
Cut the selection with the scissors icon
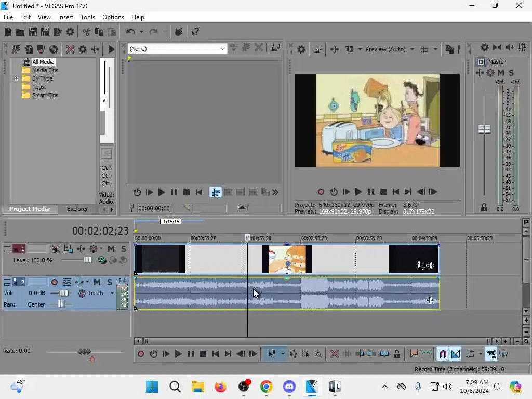[x=87, y=32]
